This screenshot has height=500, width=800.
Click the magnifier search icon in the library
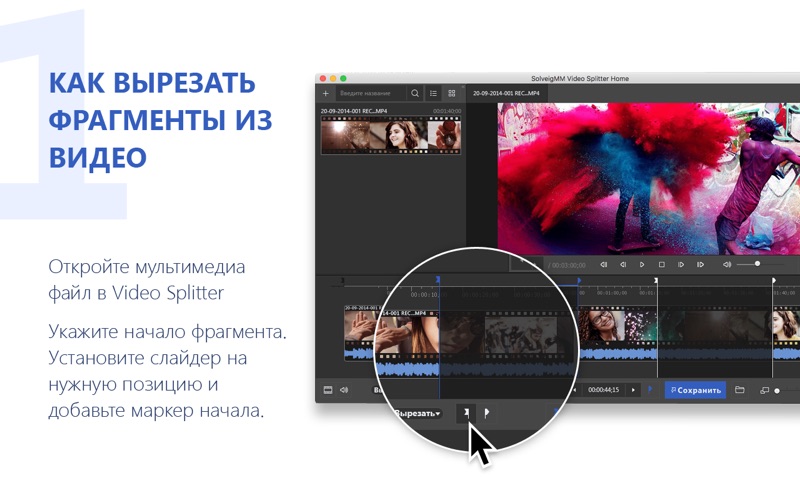pos(415,93)
